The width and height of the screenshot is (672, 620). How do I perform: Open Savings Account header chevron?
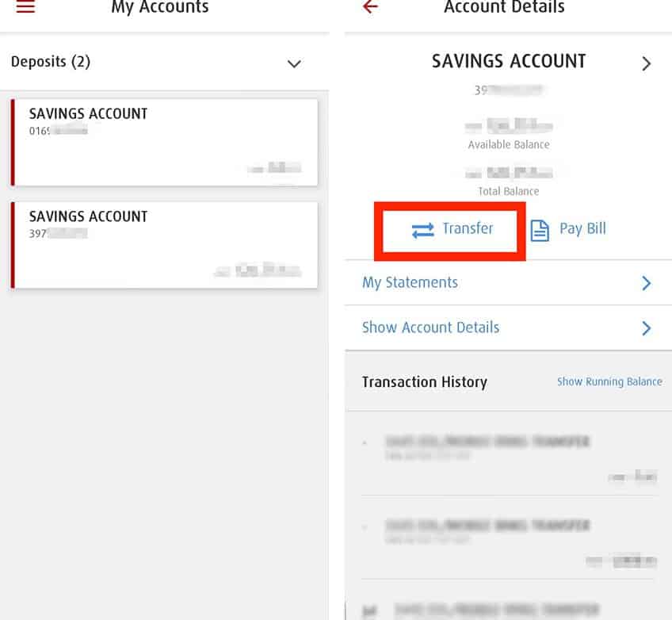tap(647, 64)
